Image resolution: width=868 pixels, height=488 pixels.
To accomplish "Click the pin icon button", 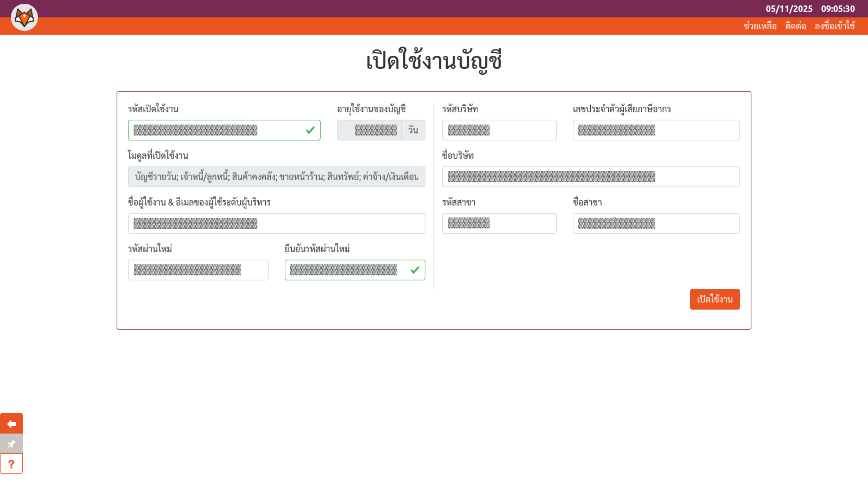I will point(11,443).
